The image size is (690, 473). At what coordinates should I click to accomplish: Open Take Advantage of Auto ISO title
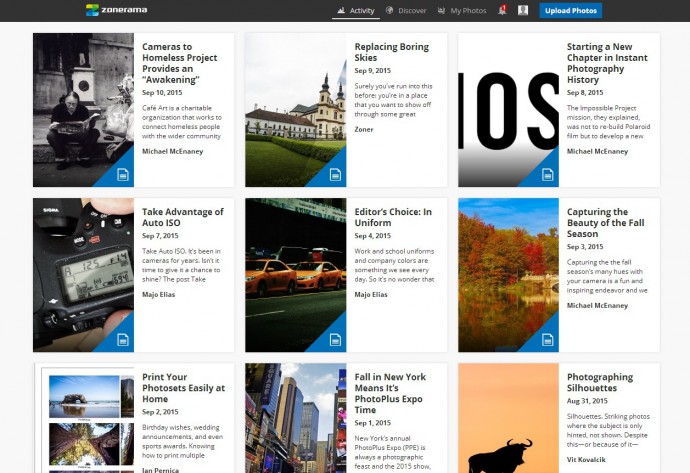coord(183,217)
